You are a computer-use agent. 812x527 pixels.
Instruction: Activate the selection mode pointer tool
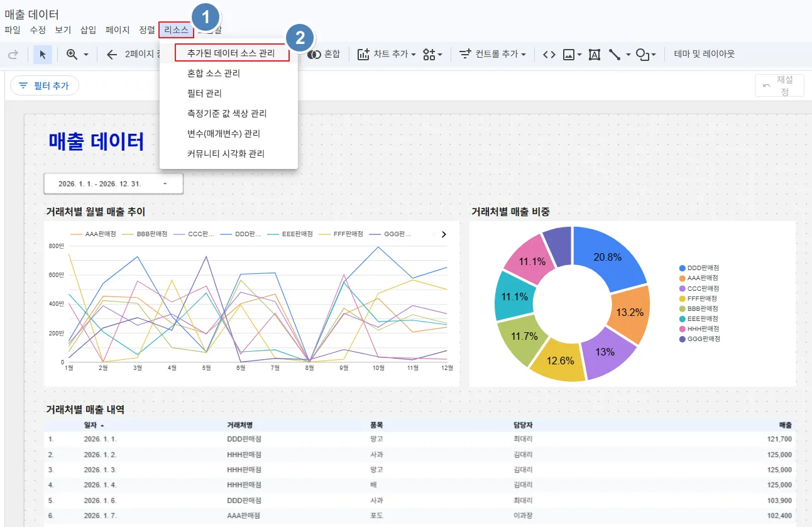[43, 55]
